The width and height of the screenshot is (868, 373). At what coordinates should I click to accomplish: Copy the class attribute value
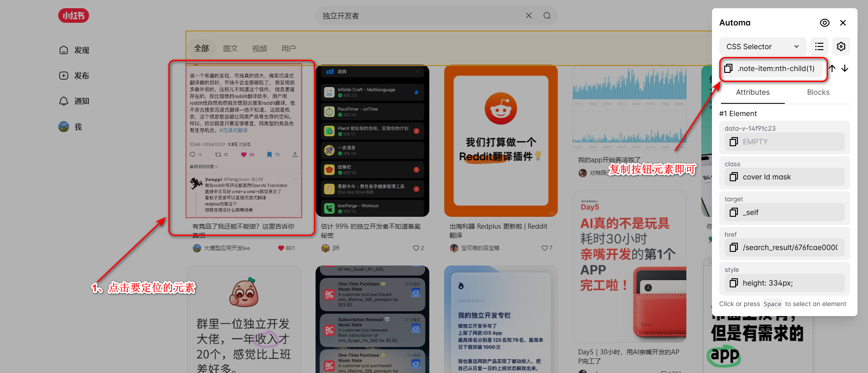[x=733, y=177]
